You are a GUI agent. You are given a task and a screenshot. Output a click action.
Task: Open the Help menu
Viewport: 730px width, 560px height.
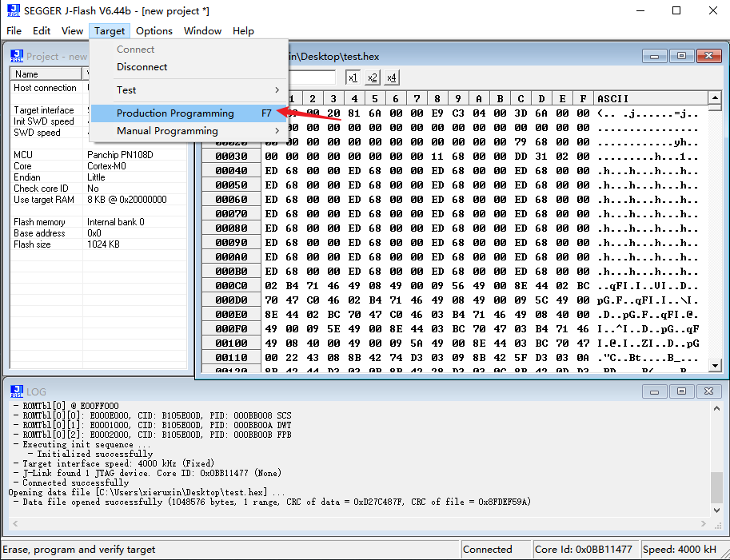[x=243, y=30]
